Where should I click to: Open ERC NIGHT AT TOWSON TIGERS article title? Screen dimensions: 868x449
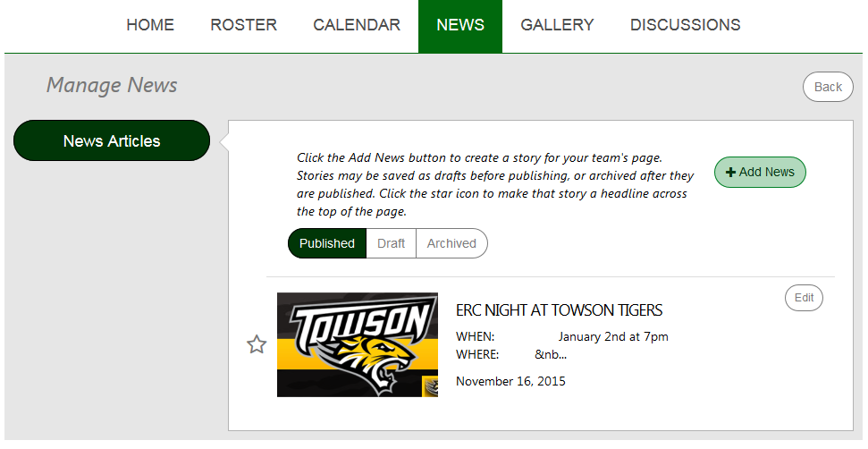click(559, 310)
